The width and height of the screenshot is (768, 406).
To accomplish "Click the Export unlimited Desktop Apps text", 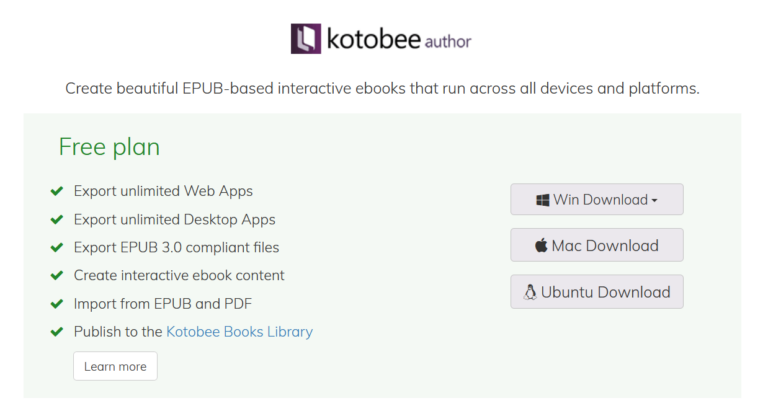I will [174, 219].
